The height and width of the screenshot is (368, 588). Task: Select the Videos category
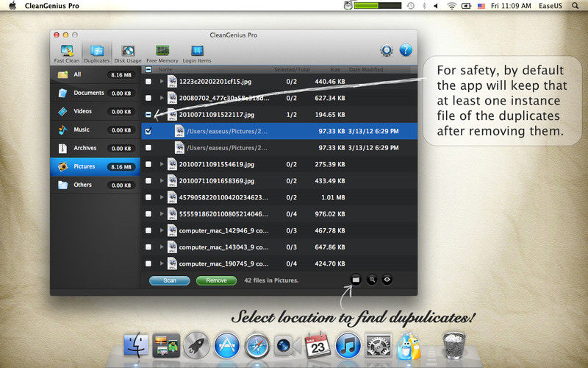tap(95, 111)
